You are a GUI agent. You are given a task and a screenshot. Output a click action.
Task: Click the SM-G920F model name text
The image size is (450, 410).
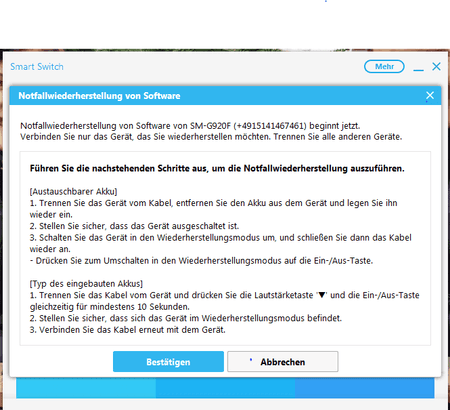coord(210,126)
